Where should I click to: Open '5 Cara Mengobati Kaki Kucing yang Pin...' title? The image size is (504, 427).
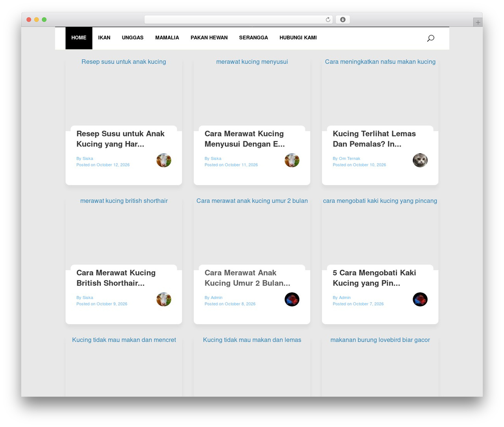tap(374, 278)
